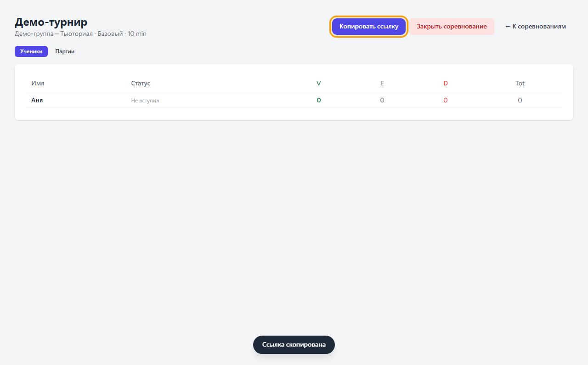This screenshot has height=365, width=588.
Task: Click the Статус column header
Action: [141, 83]
